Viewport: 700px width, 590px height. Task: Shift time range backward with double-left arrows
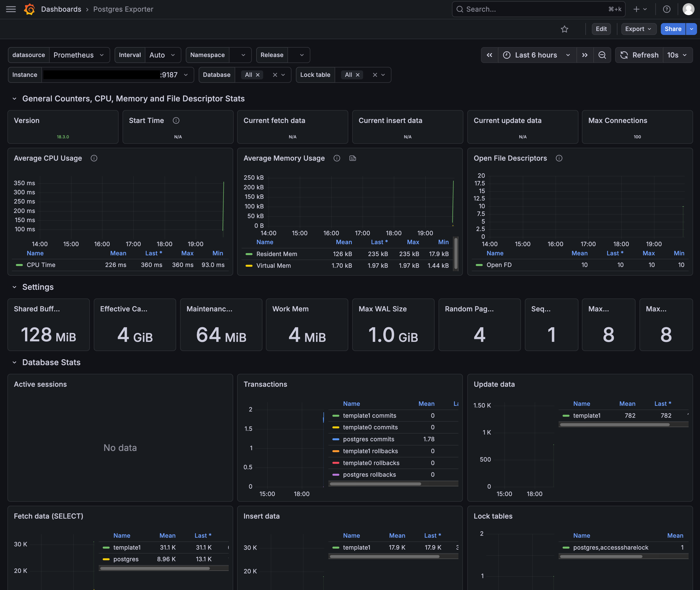[x=490, y=55]
